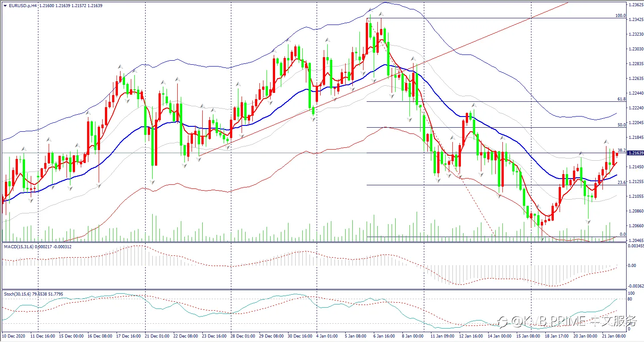Click price axis value 1.21255
The height and width of the screenshot is (342, 644).
point(636,182)
